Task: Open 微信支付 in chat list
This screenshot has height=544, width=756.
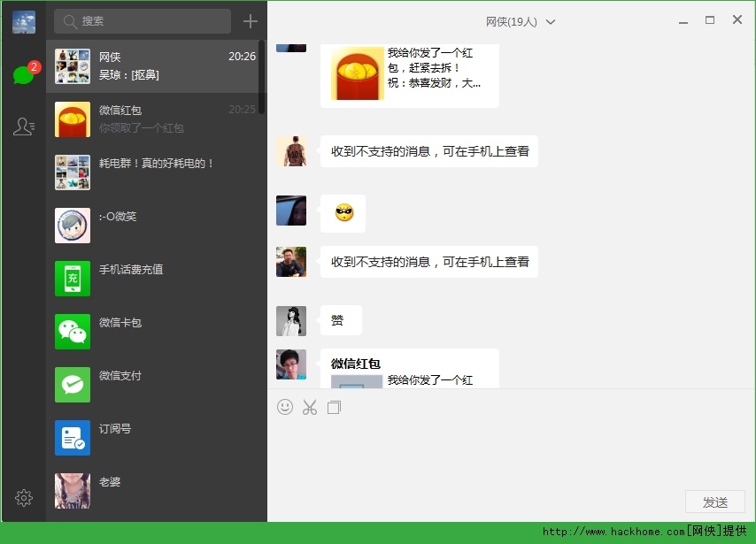Action: click(155, 385)
